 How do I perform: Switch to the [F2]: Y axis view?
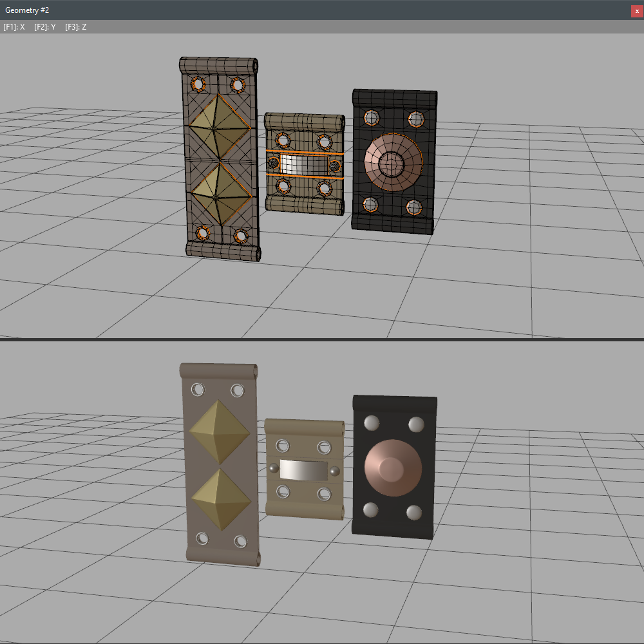pyautogui.click(x=45, y=27)
